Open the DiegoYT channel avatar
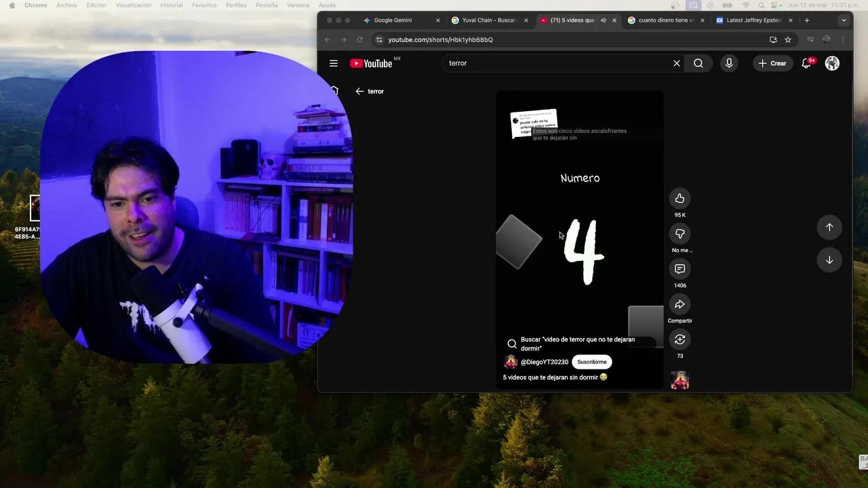The image size is (868, 488). click(x=511, y=362)
